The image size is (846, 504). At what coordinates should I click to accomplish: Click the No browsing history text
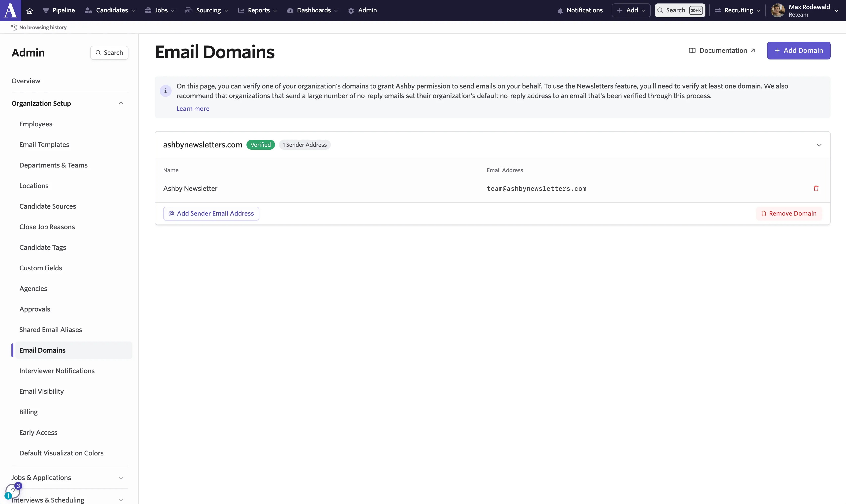(x=43, y=28)
